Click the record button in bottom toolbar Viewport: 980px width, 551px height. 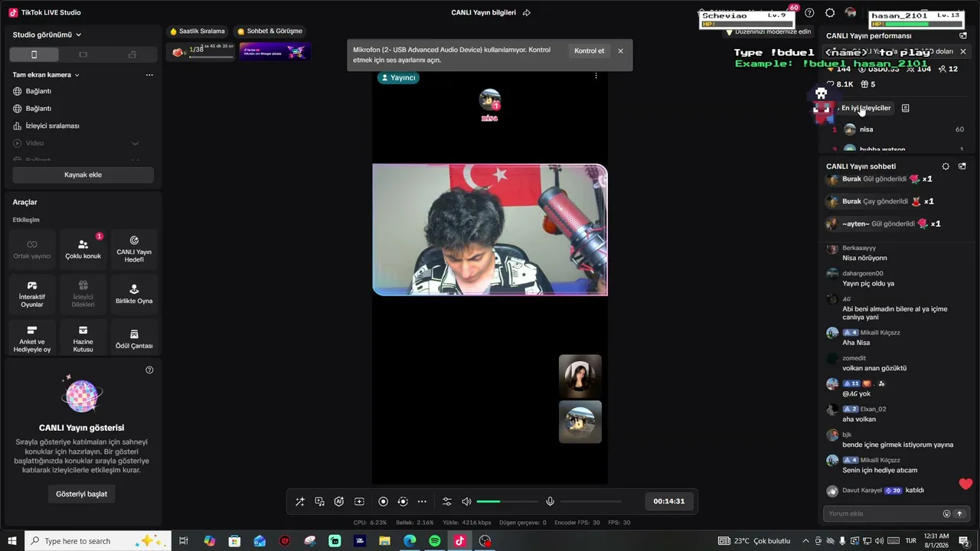384,501
